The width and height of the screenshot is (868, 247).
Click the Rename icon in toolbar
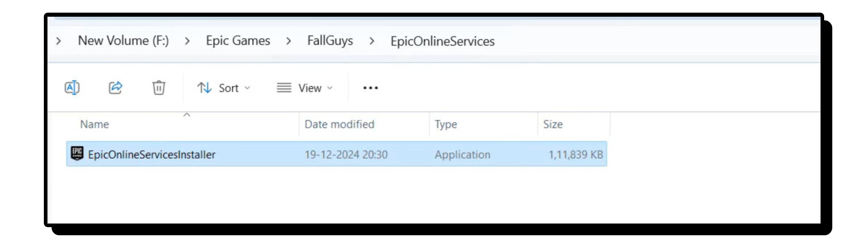click(72, 88)
